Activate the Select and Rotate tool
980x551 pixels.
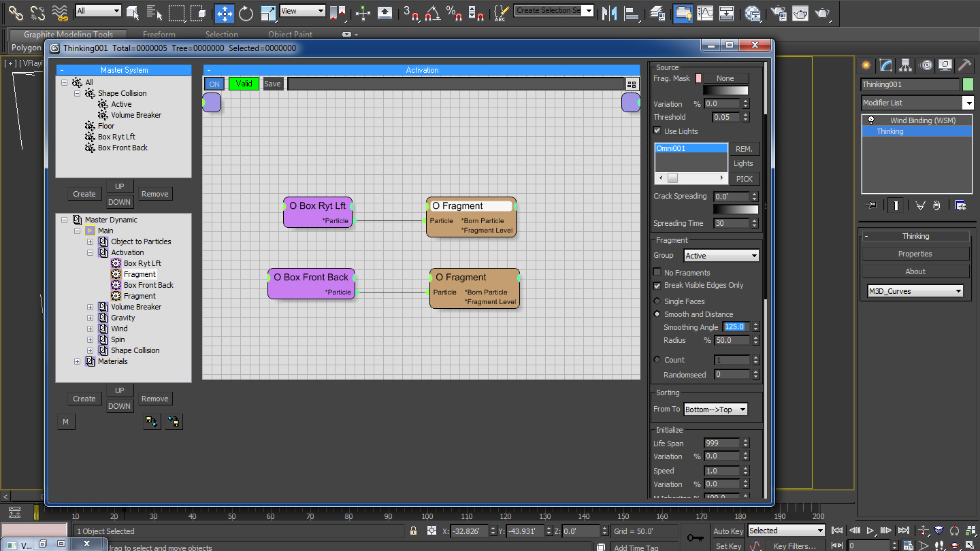[246, 12]
